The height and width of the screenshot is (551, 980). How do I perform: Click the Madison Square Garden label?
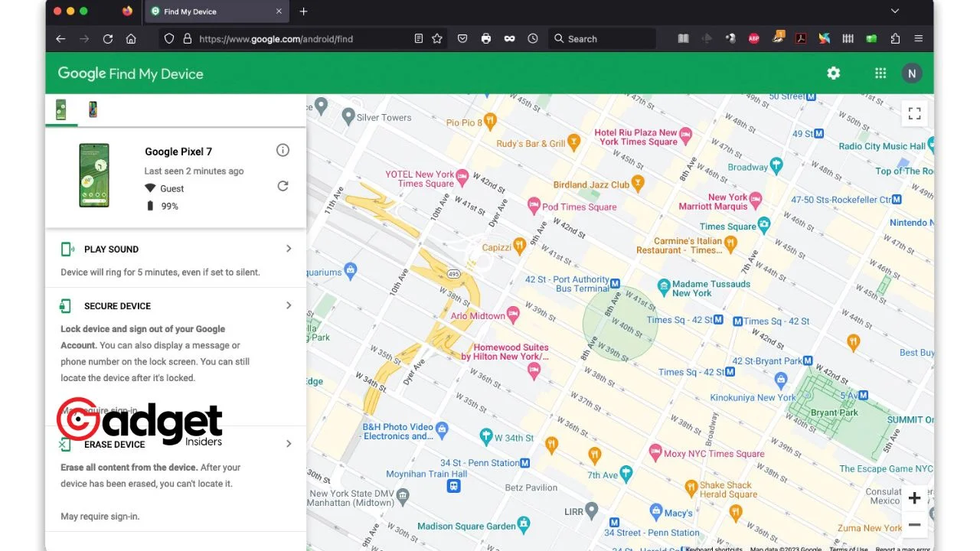pos(466,527)
